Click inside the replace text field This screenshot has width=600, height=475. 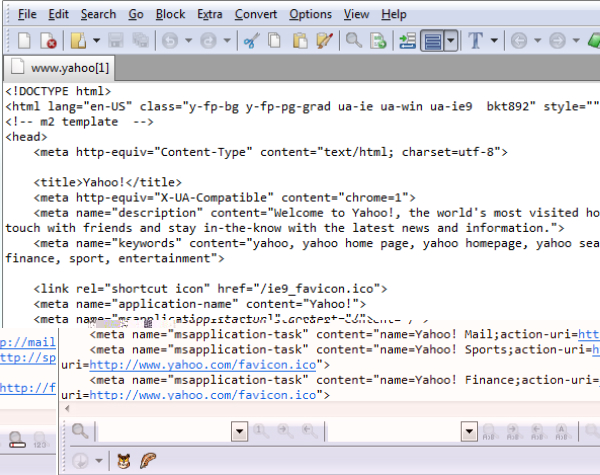394,431
